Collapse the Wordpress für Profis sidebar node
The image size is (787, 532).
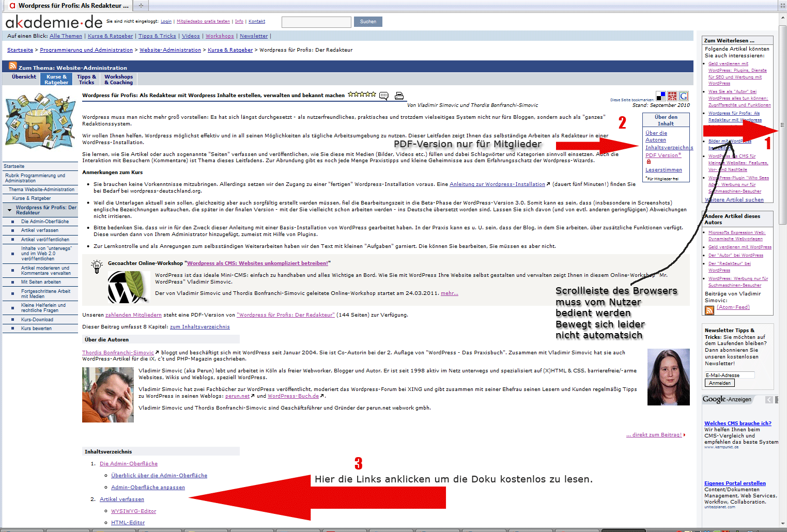pos(10,210)
